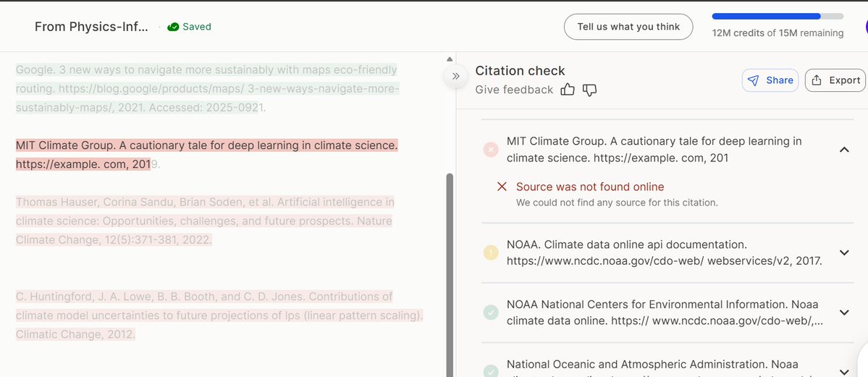868x377 pixels.
Task: Expand the NOAA Climate data online api citation
Action: 844,253
